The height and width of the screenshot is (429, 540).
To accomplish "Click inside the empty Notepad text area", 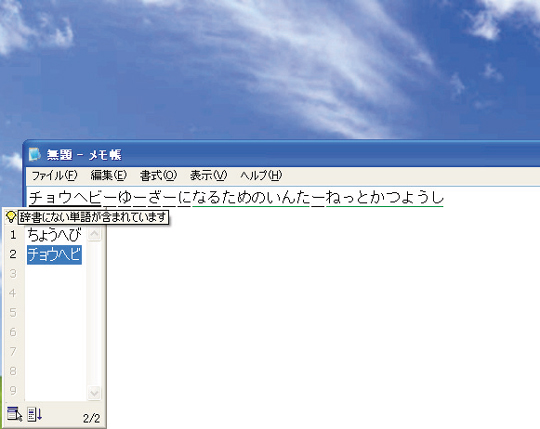I will pos(320,310).
